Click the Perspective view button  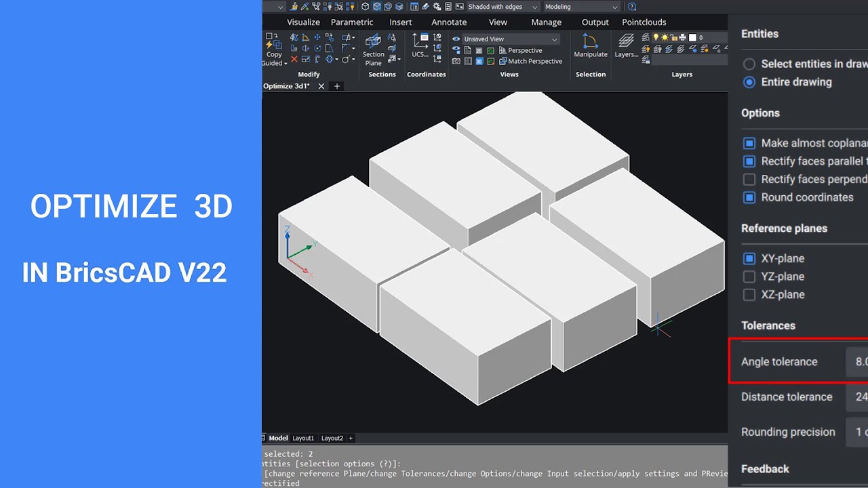click(521, 50)
